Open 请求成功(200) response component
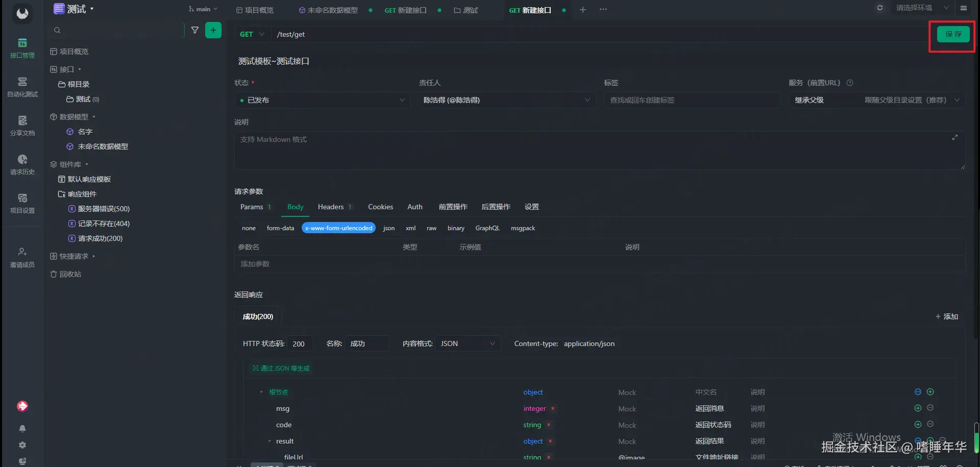This screenshot has height=467, width=980. 95,238
